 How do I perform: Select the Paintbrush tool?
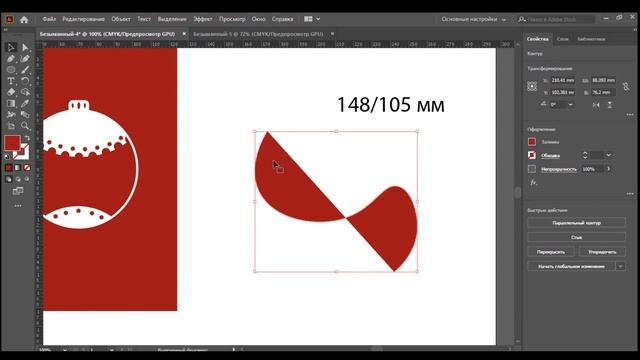(x=25, y=70)
